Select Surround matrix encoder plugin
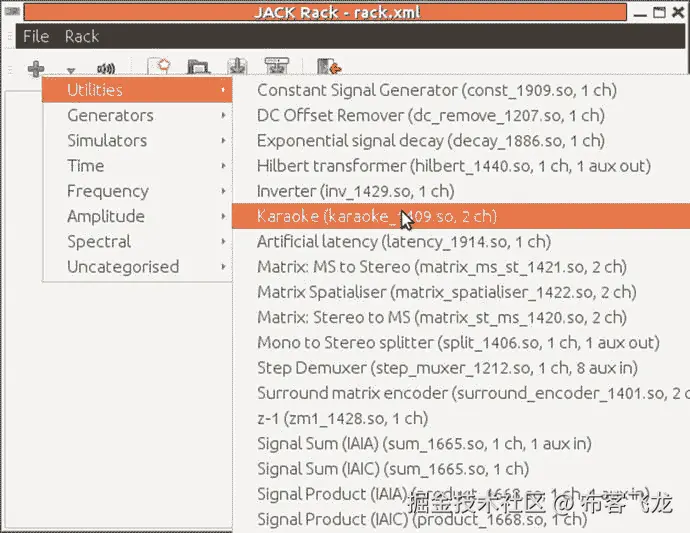Viewport: 690px width, 533px height. point(461,393)
